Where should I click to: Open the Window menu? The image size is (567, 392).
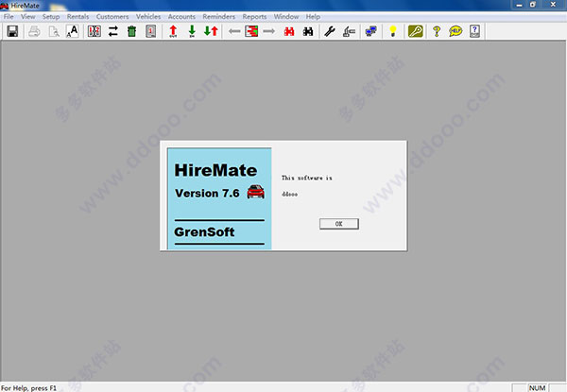click(x=286, y=17)
